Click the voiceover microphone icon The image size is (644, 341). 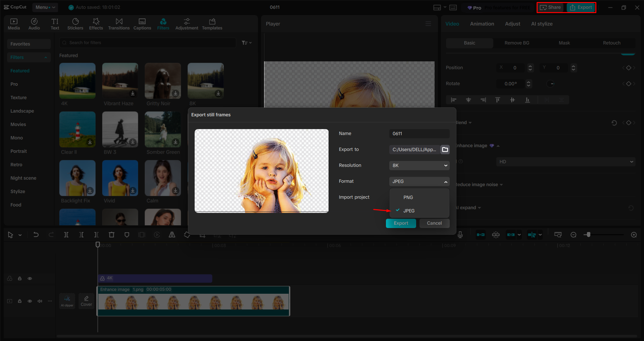pyautogui.click(x=460, y=235)
